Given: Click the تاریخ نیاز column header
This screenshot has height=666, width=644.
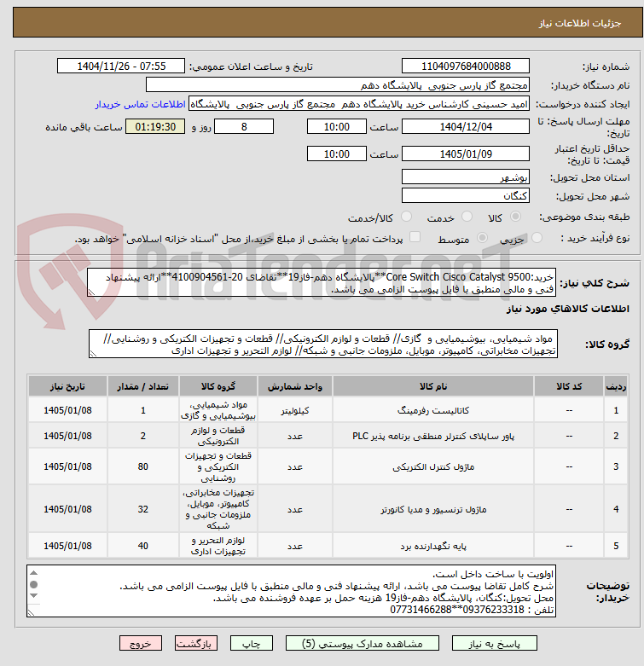Looking at the screenshot, I should click(67, 386).
